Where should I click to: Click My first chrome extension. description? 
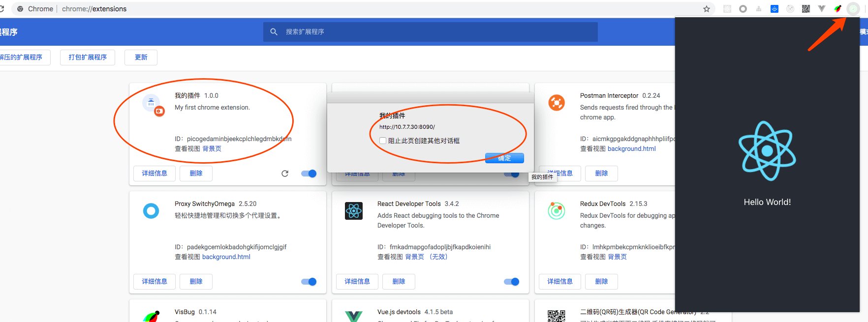point(212,107)
